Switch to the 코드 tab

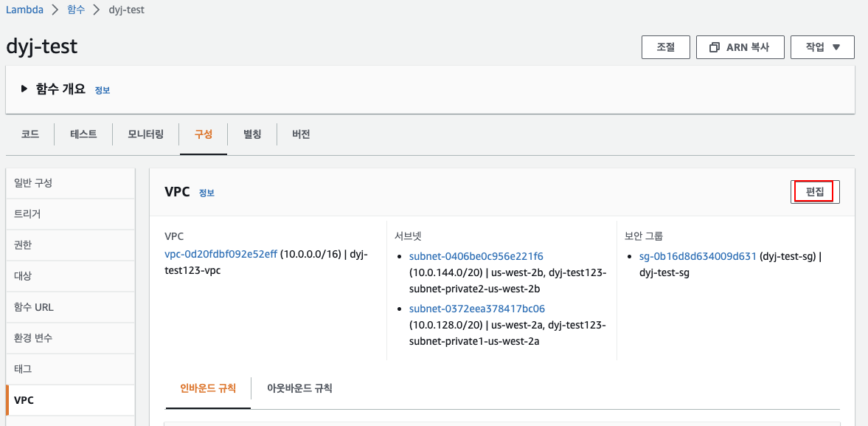pos(30,134)
